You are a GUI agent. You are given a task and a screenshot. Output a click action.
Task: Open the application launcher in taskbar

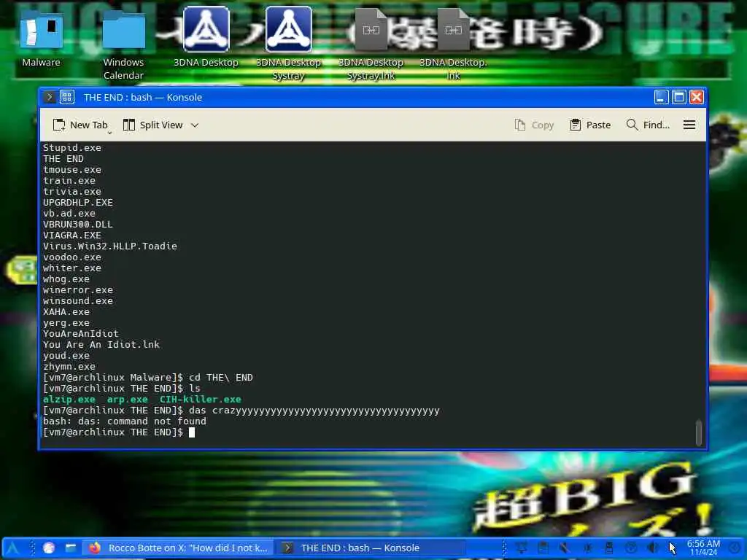(x=13, y=548)
